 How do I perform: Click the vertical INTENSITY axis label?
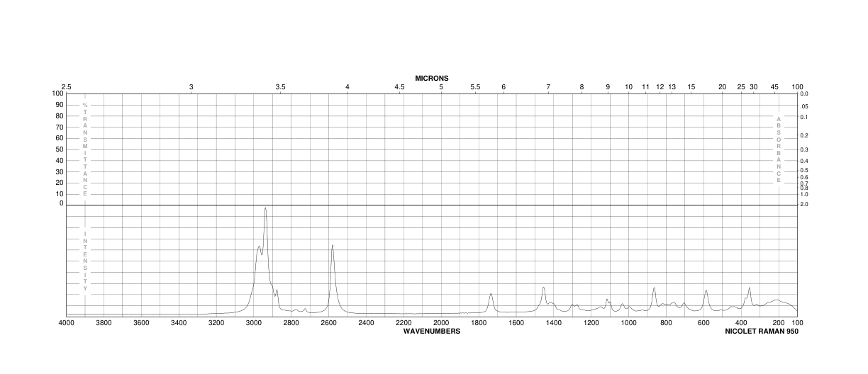pos(85,261)
